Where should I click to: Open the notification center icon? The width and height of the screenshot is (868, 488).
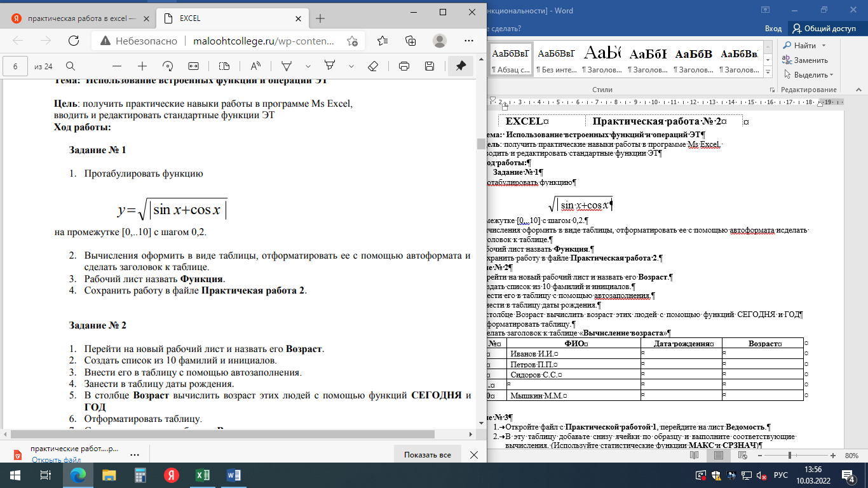(848, 475)
